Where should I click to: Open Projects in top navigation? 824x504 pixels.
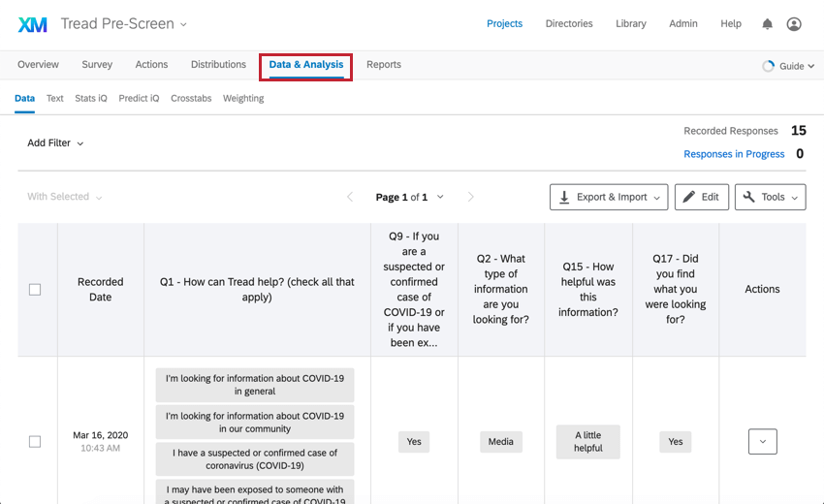pos(504,23)
